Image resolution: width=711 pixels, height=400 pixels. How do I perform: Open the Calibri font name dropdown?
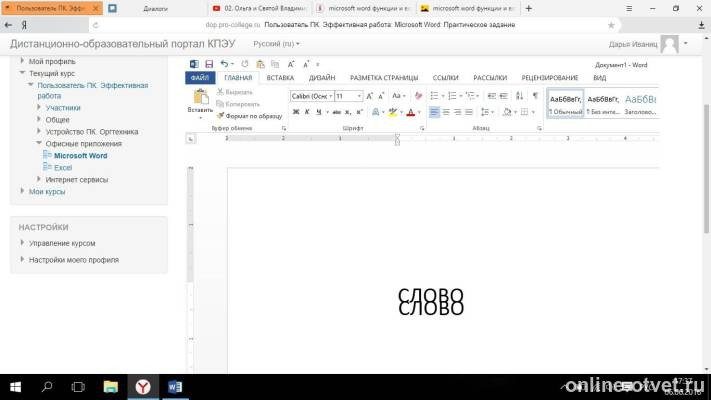pos(331,96)
